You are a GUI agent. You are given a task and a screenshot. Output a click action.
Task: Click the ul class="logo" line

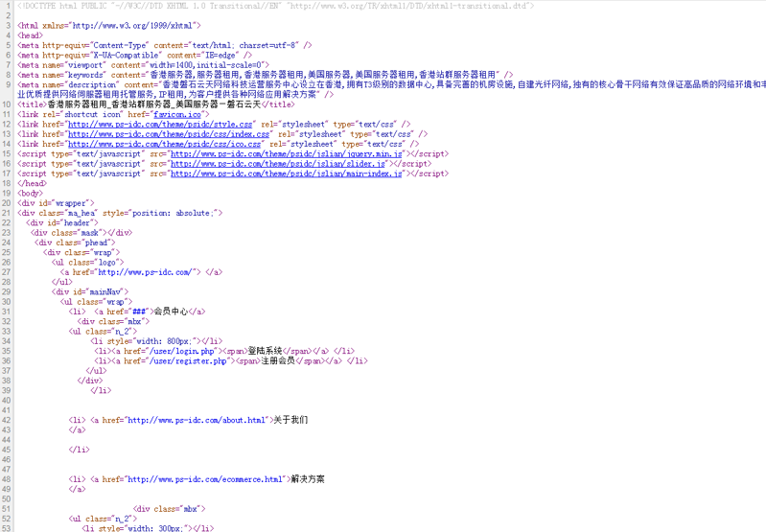pos(87,263)
